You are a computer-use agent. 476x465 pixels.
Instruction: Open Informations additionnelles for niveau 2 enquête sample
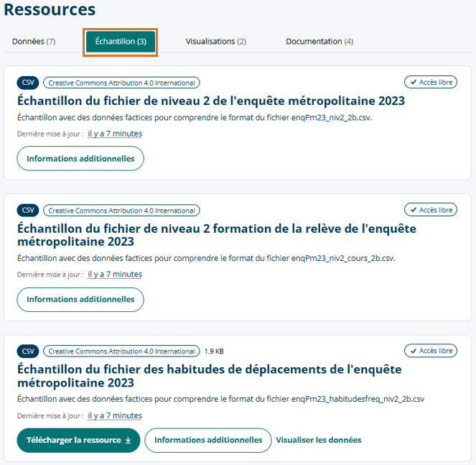[80, 159]
